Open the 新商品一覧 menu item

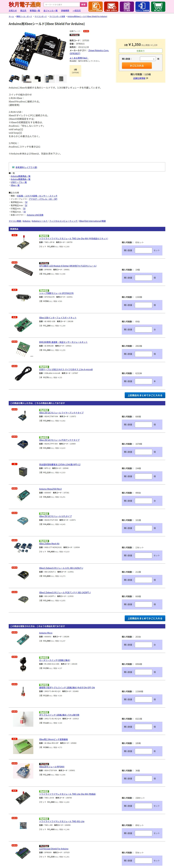(x=35, y=10)
